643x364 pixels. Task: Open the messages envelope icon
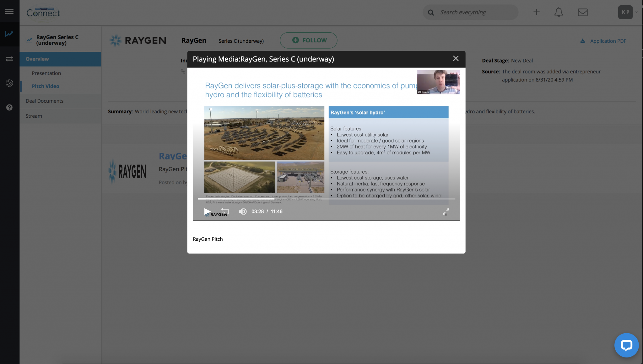click(x=582, y=12)
